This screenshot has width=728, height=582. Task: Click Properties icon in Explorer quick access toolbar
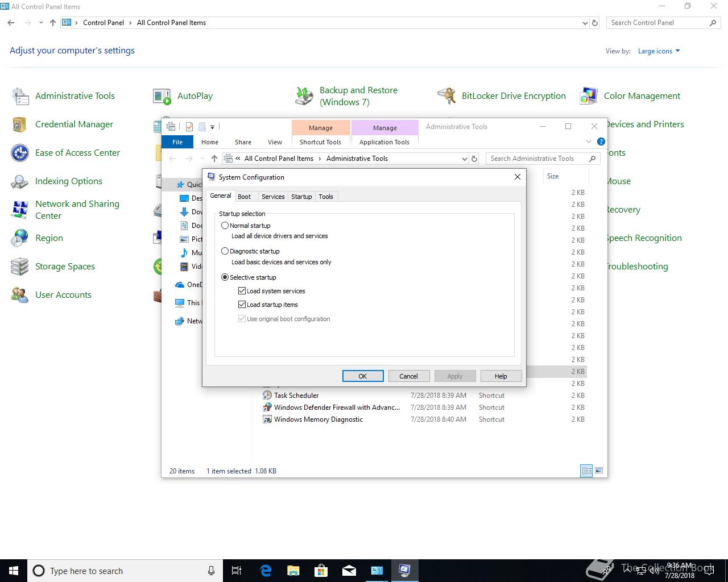189,127
